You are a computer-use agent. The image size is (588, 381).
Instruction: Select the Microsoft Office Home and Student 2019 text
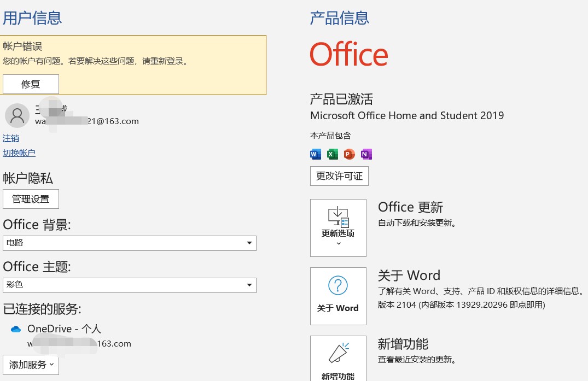coord(407,115)
